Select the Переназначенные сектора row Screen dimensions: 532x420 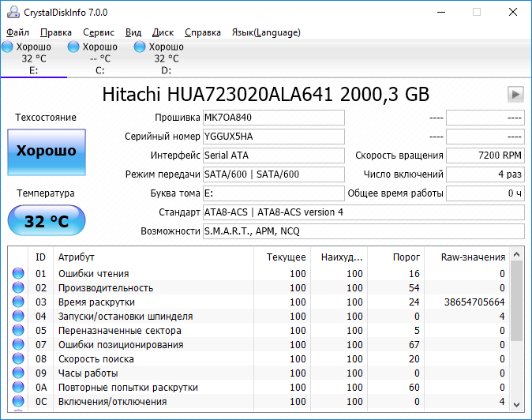(x=259, y=331)
